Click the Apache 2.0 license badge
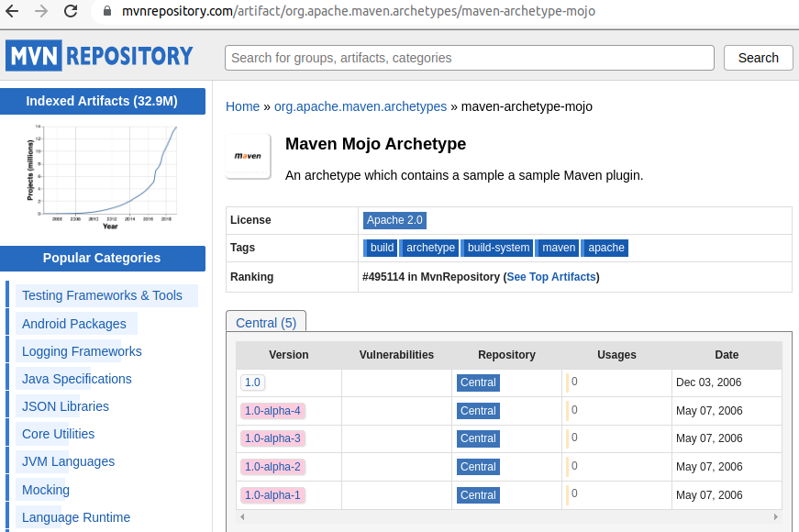This screenshot has width=799, height=532. click(x=394, y=220)
